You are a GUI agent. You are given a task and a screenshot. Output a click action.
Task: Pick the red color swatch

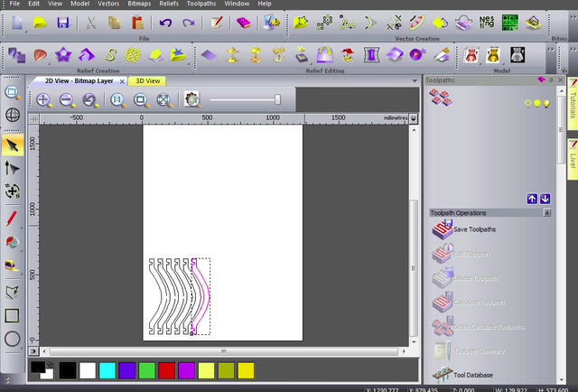pyautogui.click(x=166, y=370)
